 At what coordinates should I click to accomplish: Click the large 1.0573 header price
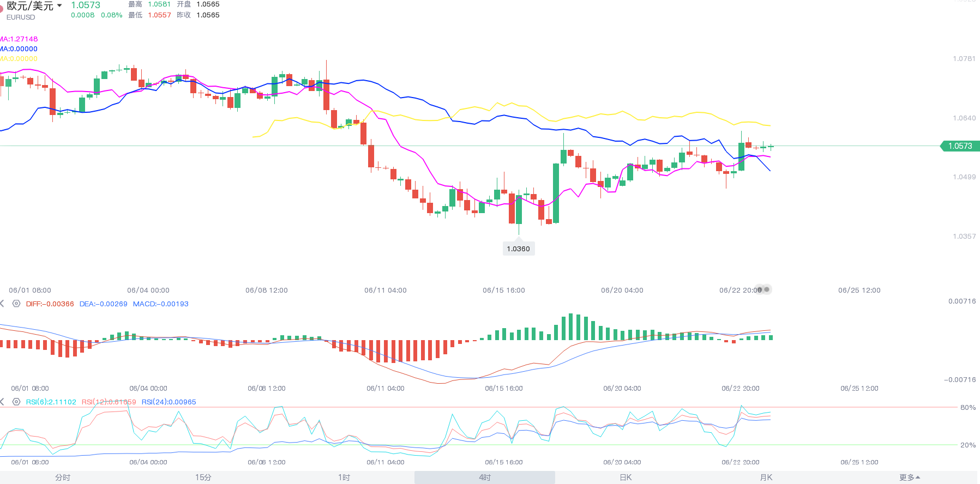[86, 5]
